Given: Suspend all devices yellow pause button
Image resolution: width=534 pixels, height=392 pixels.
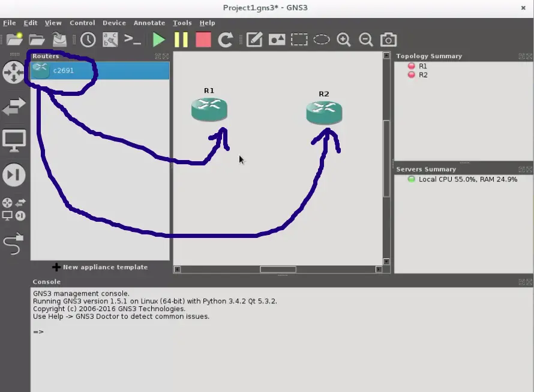Looking at the screenshot, I should 181,40.
